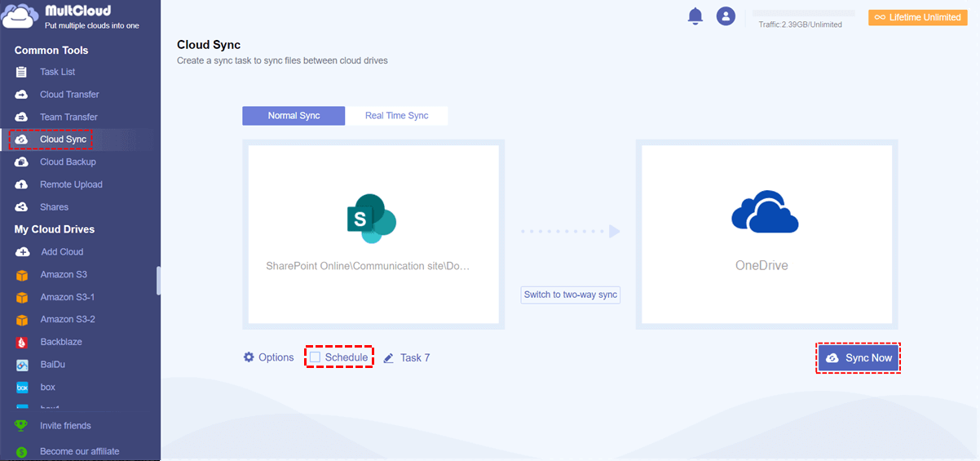
Task: Switch to the Real Time Sync tab
Action: click(x=397, y=116)
